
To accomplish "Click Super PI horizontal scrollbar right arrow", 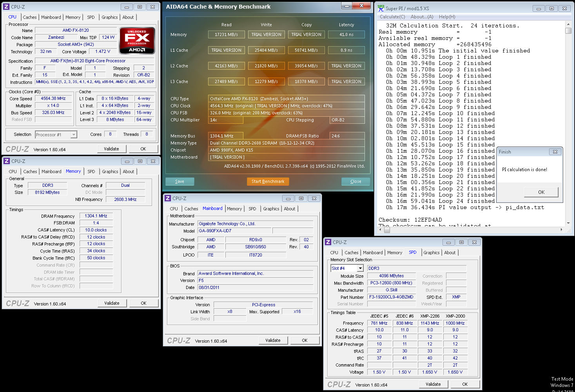I will coord(562,230).
